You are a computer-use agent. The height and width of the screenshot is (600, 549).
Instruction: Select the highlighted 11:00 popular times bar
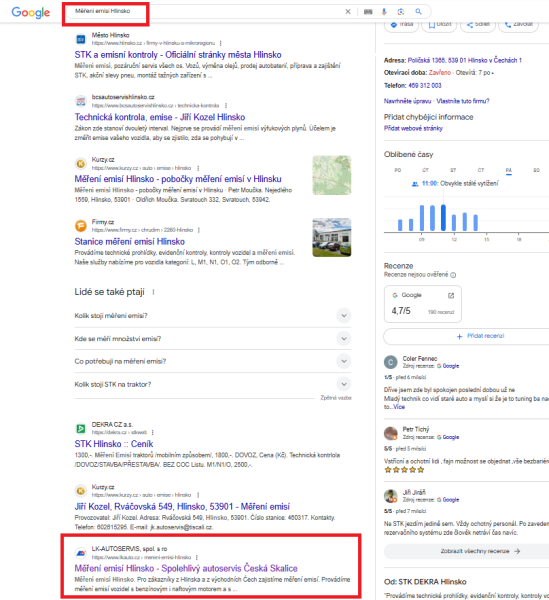tap(443, 218)
